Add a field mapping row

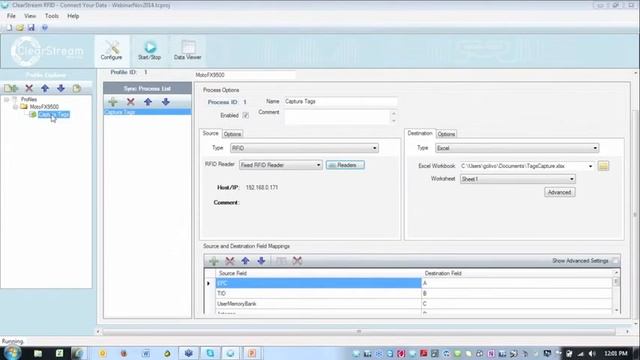pyautogui.click(x=213, y=261)
